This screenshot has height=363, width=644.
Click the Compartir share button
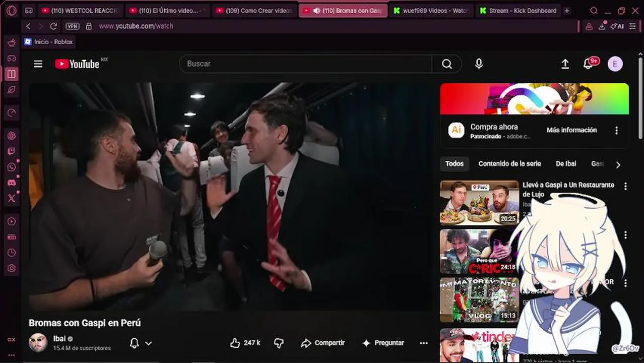point(323,343)
